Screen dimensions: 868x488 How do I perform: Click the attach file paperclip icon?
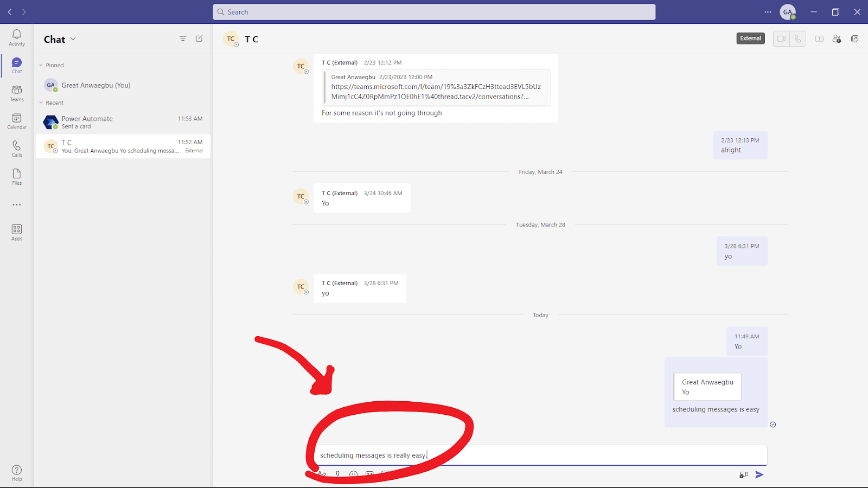(x=337, y=473)
